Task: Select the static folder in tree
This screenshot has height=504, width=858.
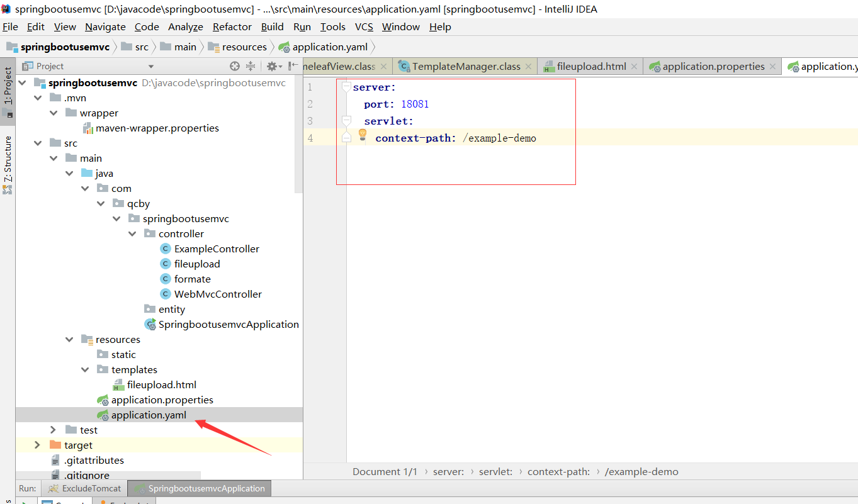Action: click(123, 354)
